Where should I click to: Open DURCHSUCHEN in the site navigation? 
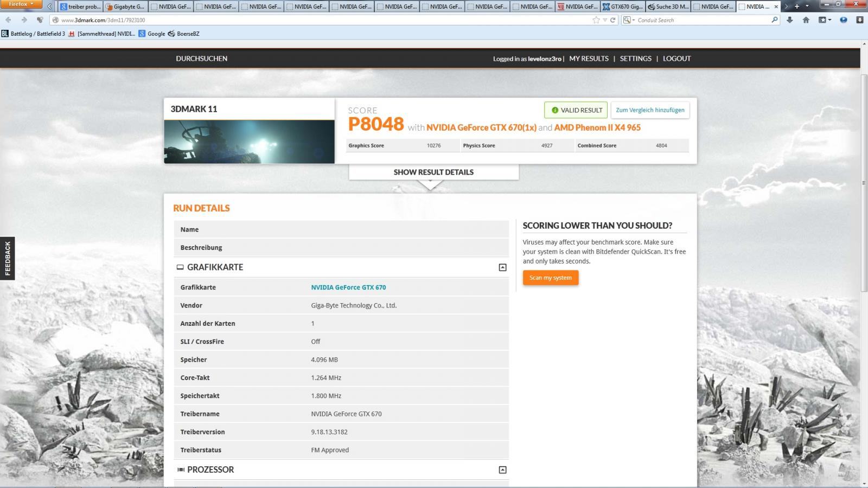tap(201, 59)
